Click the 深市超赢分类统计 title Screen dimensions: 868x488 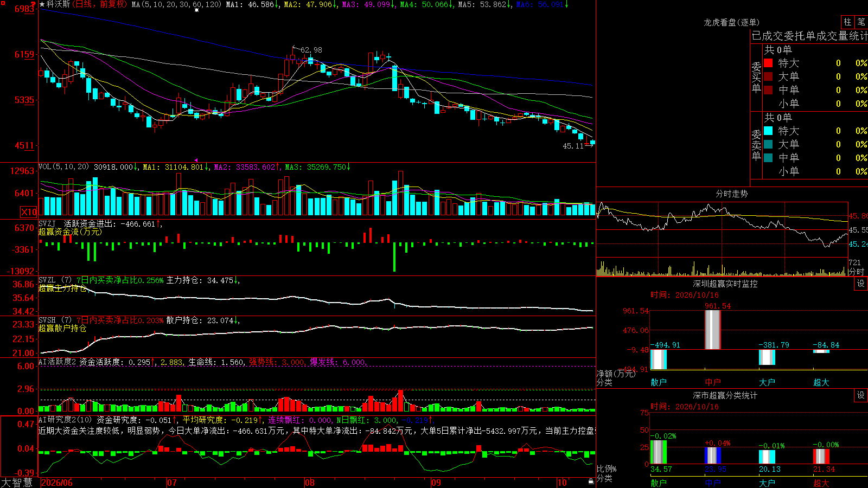(x=725, y=395)
